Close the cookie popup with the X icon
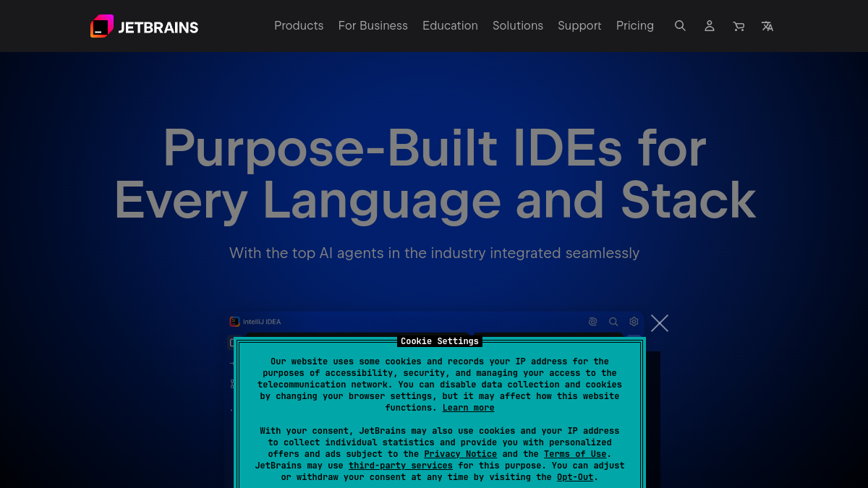868x488 pixels. point(660,323)
